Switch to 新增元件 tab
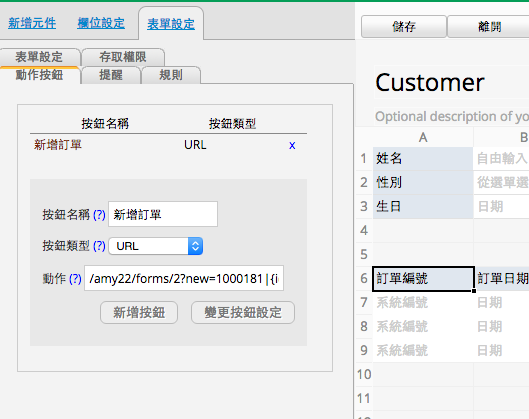The height and width of the screenshot is (419, 529). point(32,23)
